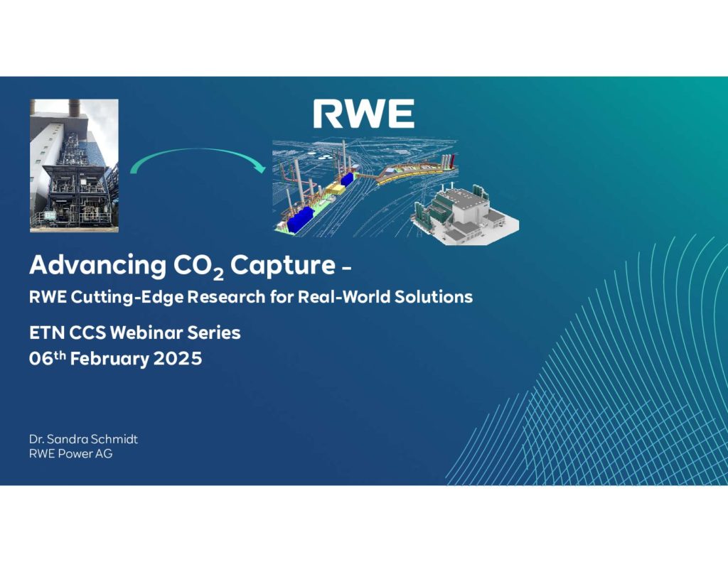This screenshot has height=562, width=728.
Task: Click the 'ETN CCS Webinar Series' text
Action: 134,333
